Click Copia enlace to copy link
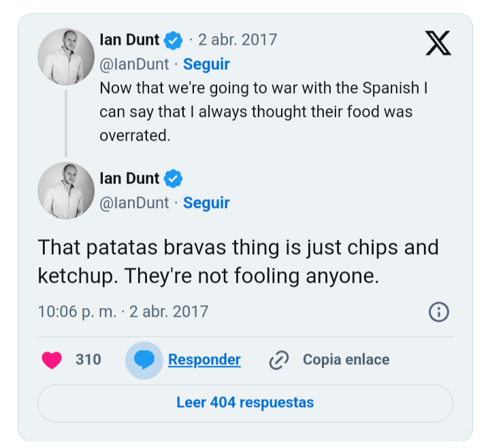Viewport: 490px width, 448px height. coord(346,360)
